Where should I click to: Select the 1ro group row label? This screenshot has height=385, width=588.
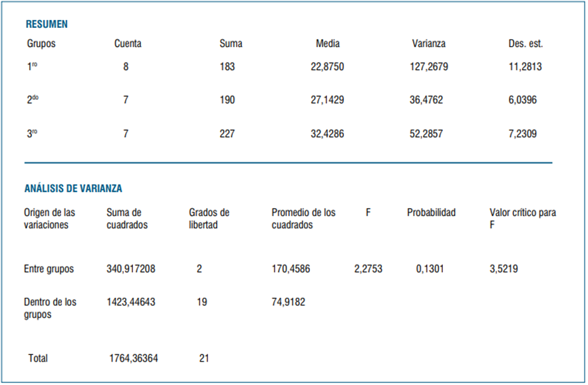[x=32, y=66]
